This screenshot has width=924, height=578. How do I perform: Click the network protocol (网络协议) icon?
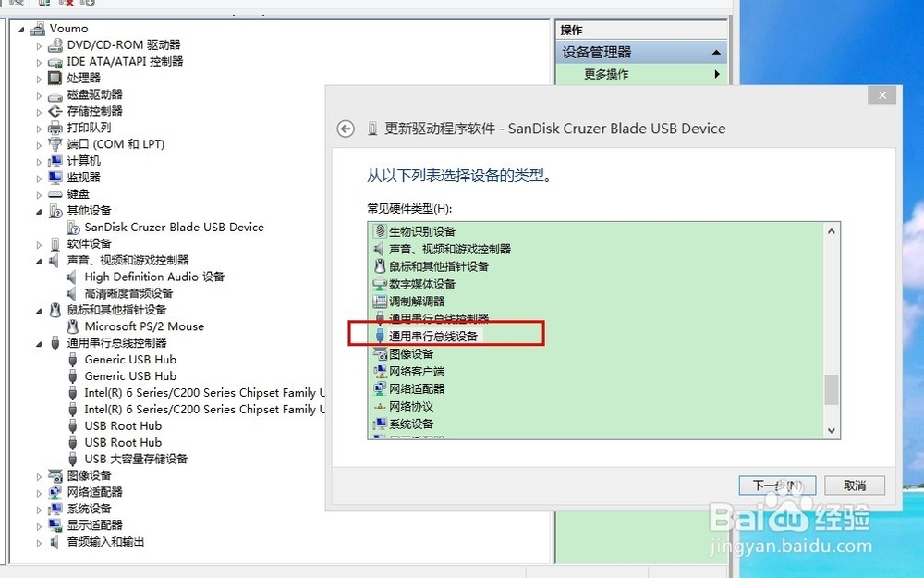[380, 406]
